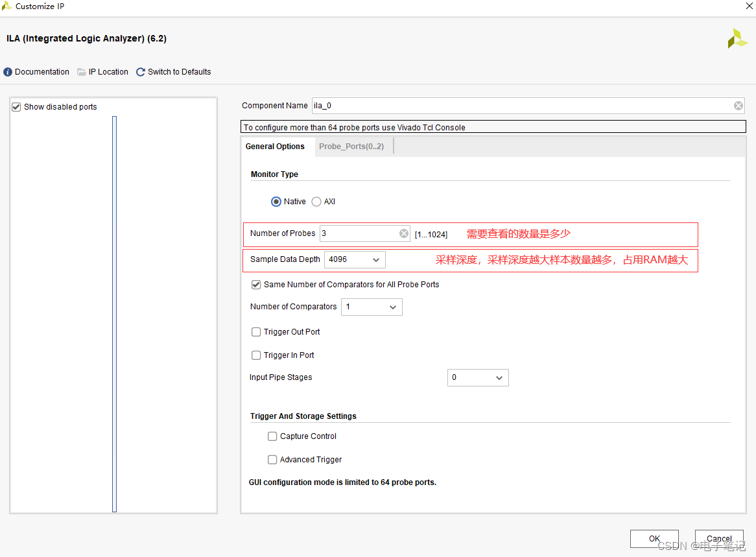The height and width of the screenshot is (557, 756).
Task: Click the 'Number of Comparators' label
Action: [293, 307]
